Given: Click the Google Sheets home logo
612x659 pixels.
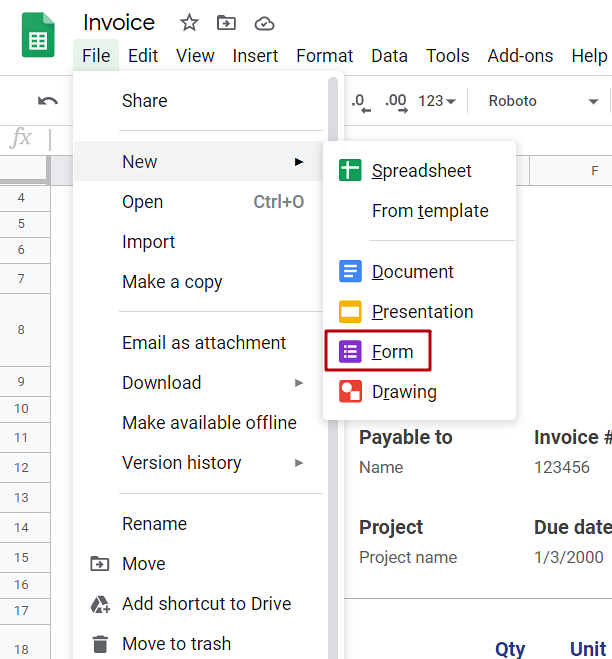Looking at the screenshot, I should (38, 40).
